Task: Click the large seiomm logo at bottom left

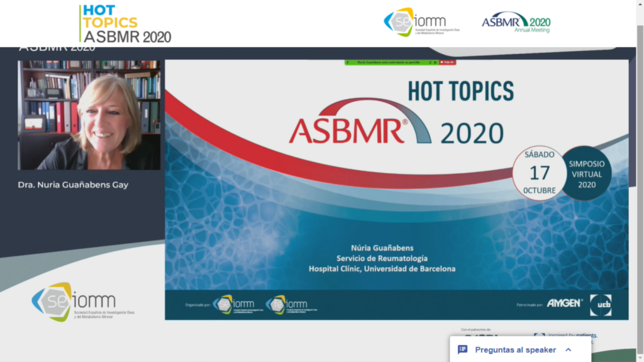Action: 83,302
